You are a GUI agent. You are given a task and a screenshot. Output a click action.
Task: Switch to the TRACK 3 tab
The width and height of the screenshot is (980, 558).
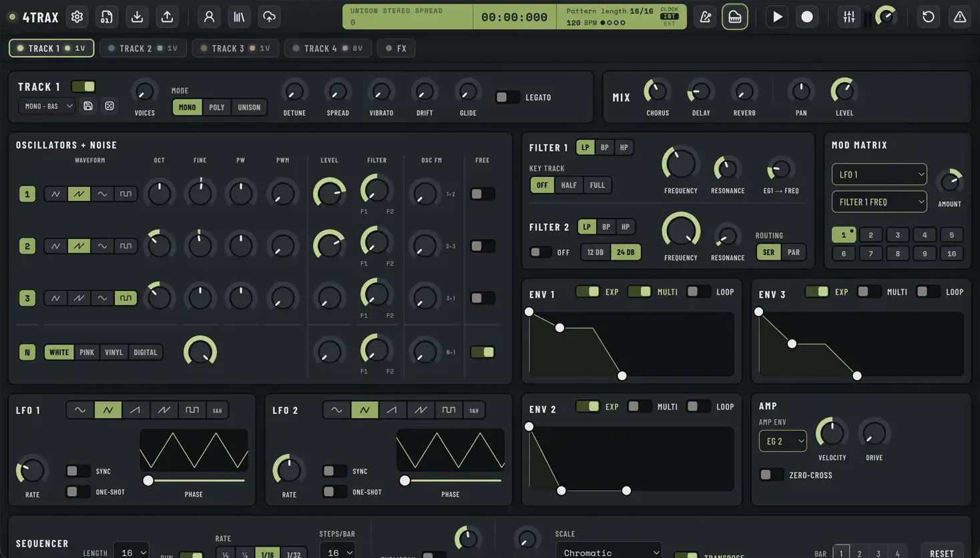click(235, 48)
